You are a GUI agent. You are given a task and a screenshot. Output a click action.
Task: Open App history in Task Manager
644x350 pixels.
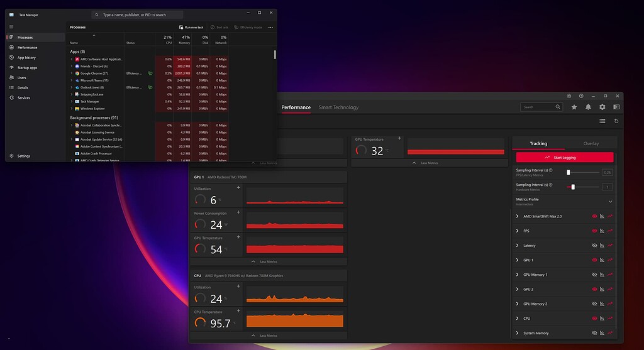(35, 57)
